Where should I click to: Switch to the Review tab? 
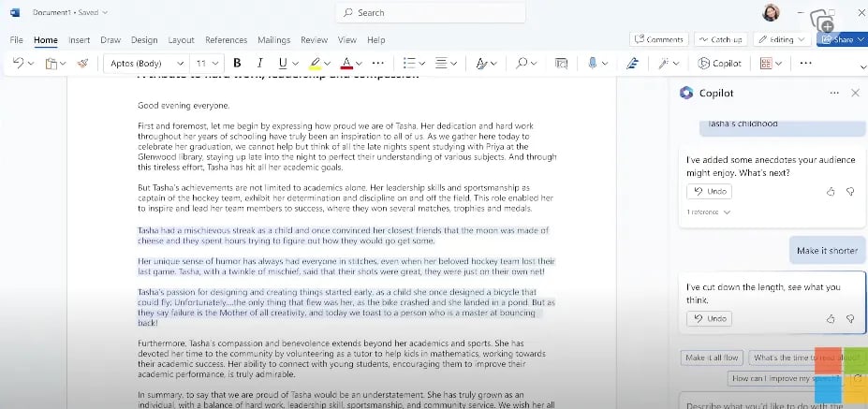[315, 40]
